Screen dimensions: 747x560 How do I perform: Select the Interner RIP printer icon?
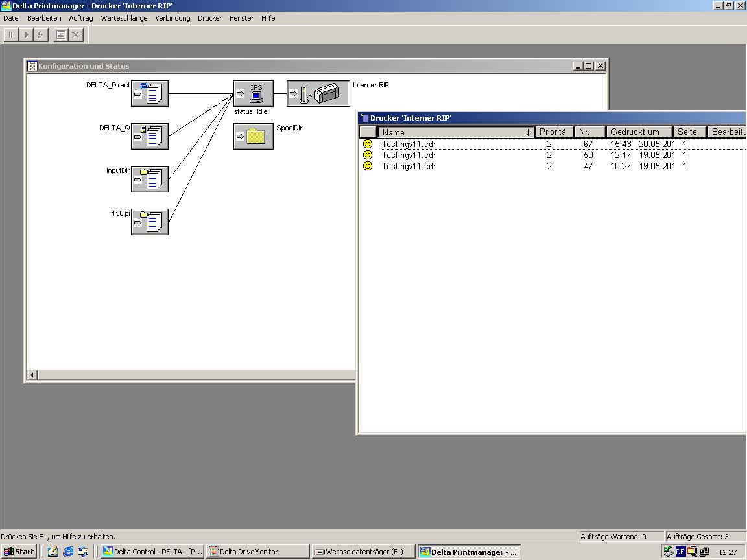pos(318,93)
